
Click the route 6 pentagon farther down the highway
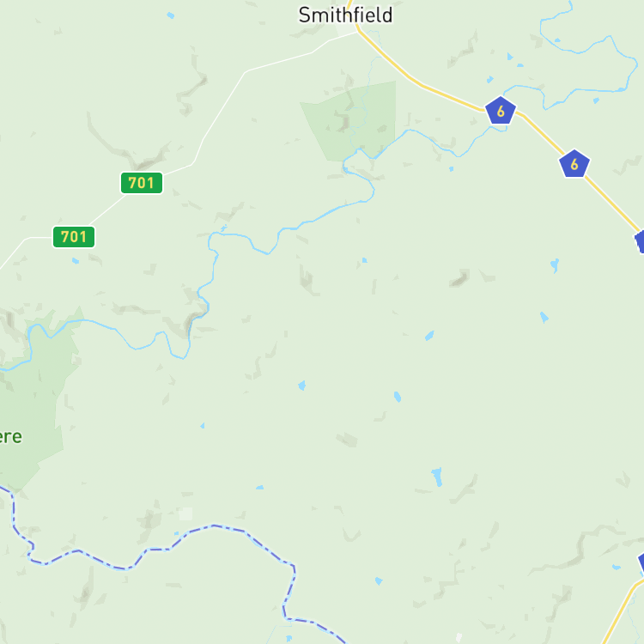pos(574,164)
